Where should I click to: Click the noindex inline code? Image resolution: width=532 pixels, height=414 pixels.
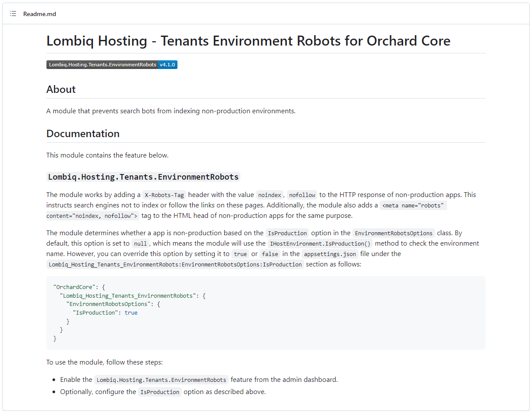click(x=269, y=195)
